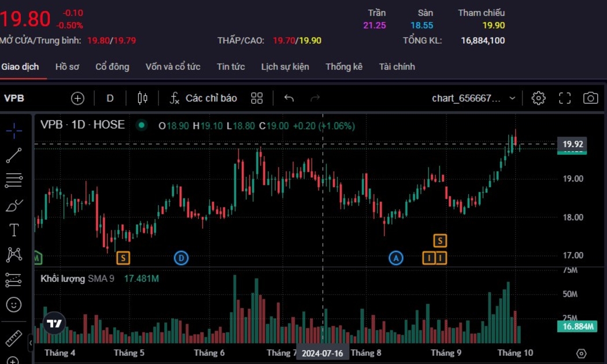Select the brush drawing tool

pyautogui.click(x=14, y=205)
